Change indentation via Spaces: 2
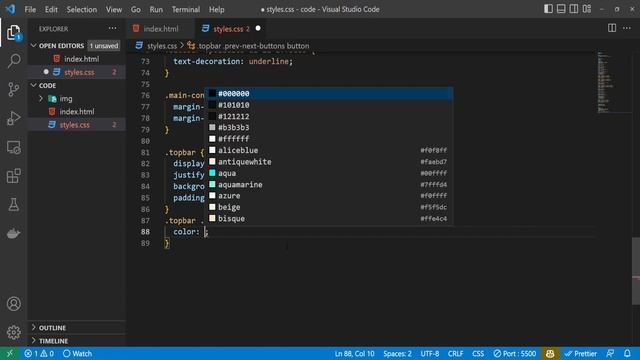The height and width of the screenshot is (360, 640). click(397, 353)
